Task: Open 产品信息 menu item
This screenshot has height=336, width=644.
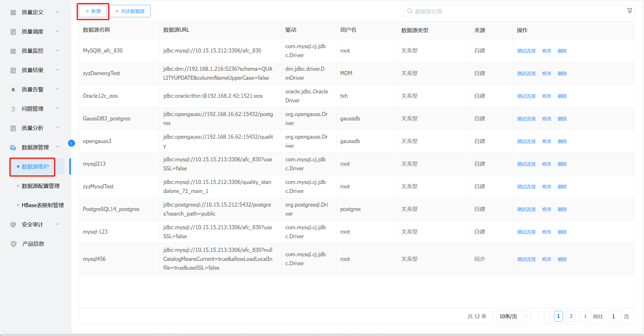Action: click(x=33, y=244)
